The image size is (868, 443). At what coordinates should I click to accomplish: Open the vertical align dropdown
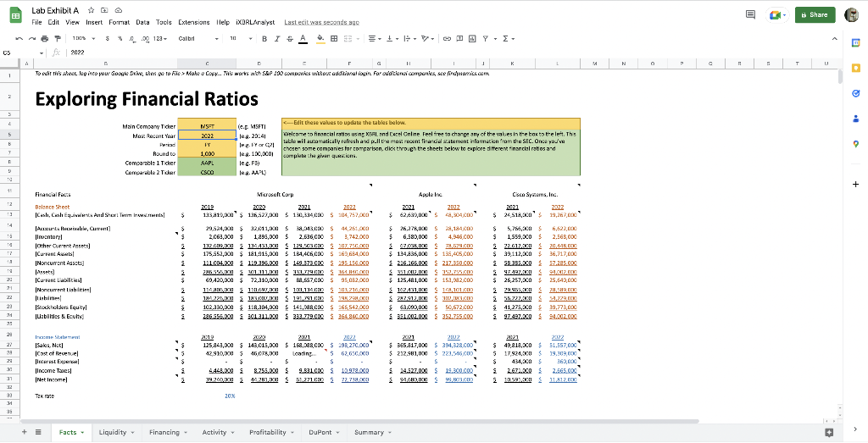tap(392, 39)
